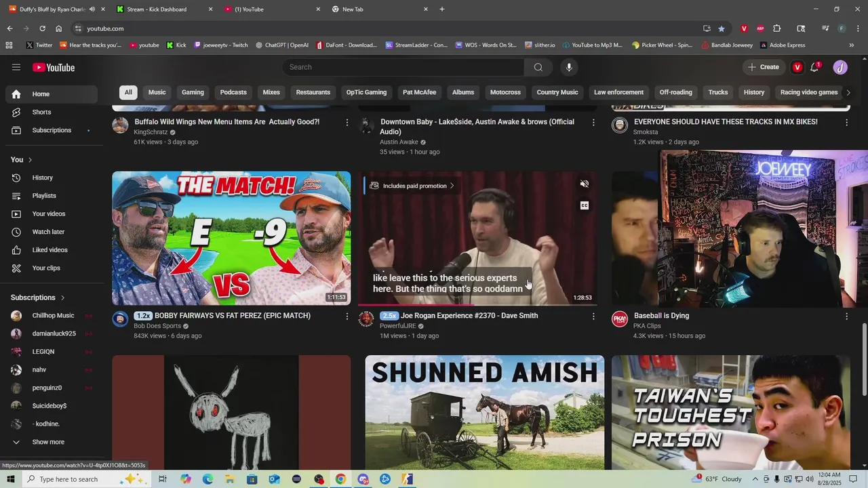Viewport: 868px width, 488px height.
Task: Unmute the Joe Rogan preview video
Action: point(584,184)
